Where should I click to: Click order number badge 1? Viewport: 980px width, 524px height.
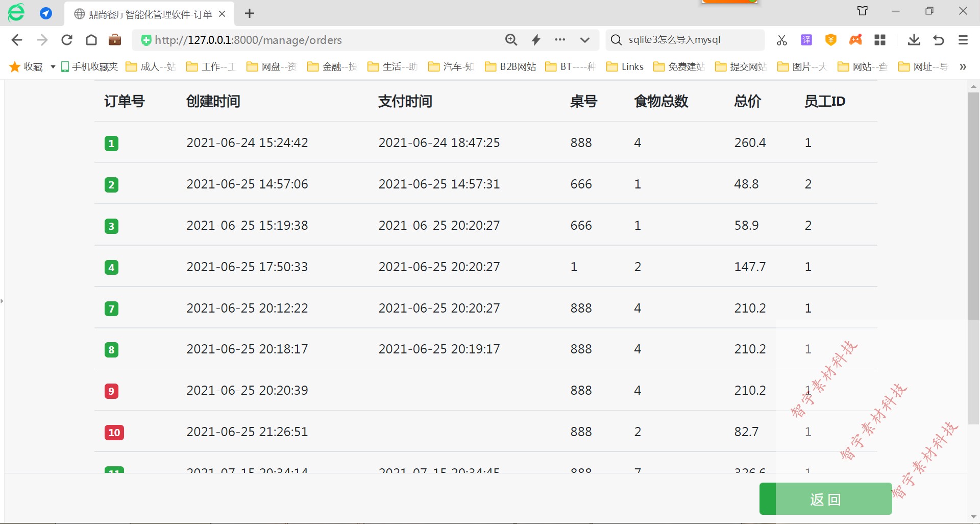[x=111, y=144]
